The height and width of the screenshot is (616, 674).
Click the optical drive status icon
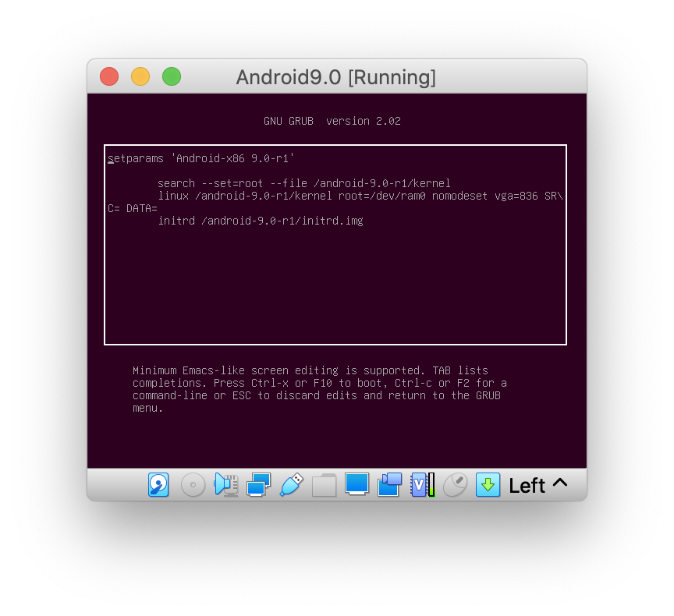193,485
